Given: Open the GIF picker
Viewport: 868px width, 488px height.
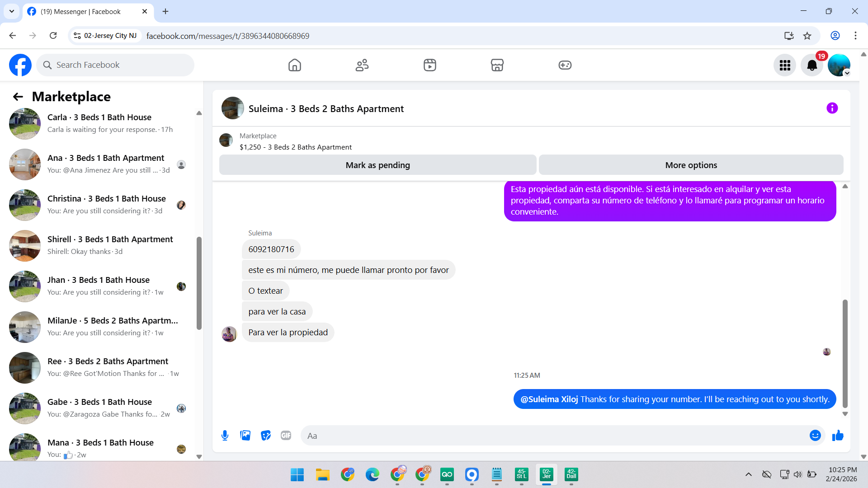Looking at the screenshot, I should pos(286,436).
